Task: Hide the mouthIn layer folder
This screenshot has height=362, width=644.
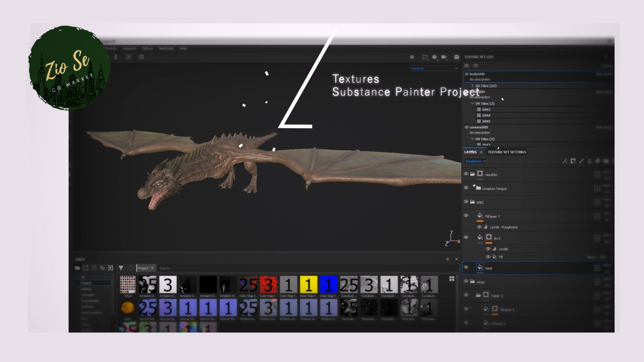Action: click(x=466, y=174)
